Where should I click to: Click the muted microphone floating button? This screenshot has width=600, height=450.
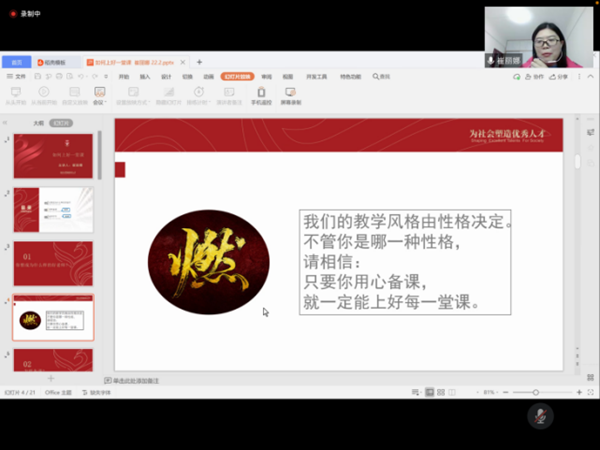[x=541, y=415]
